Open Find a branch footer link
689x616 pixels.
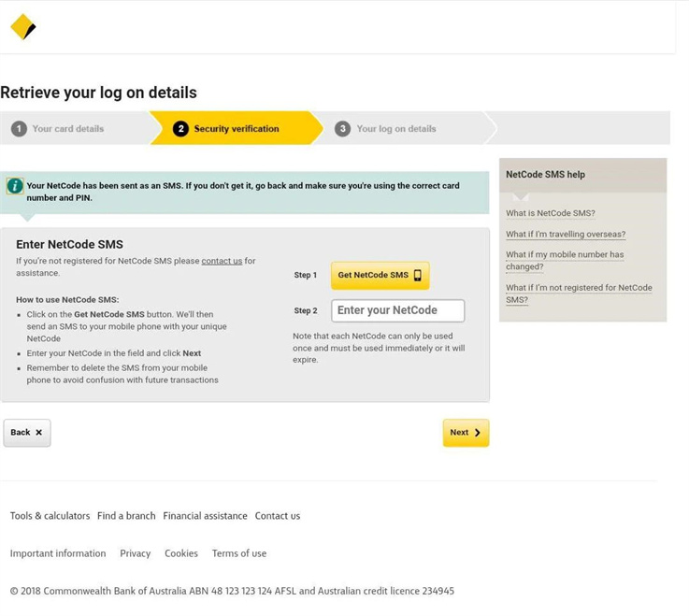(x=126, y=516)
